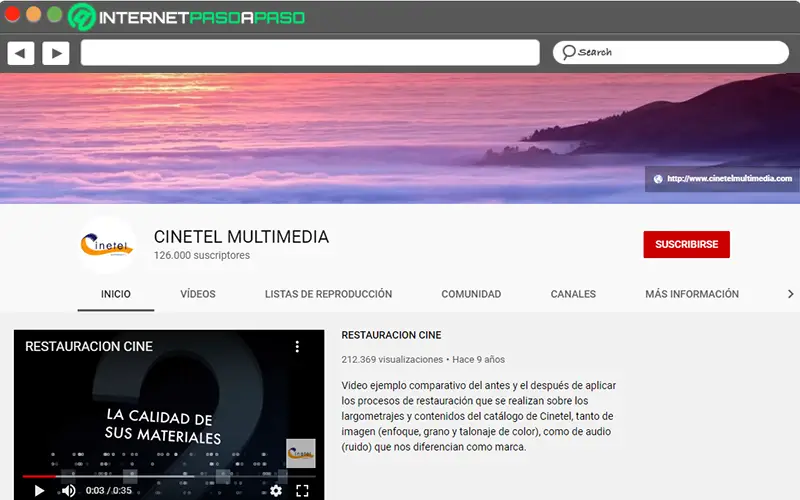Click the 0:03 / 0:35 time display
The width and height of the screenshot is (800, 500).
(x=109, y=490)
